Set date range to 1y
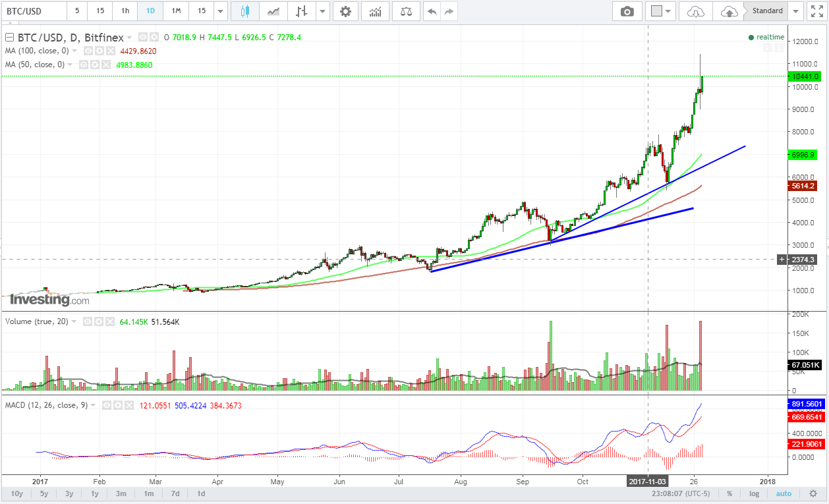The width and height of the screenshot is (829, 504). point(95,493)
